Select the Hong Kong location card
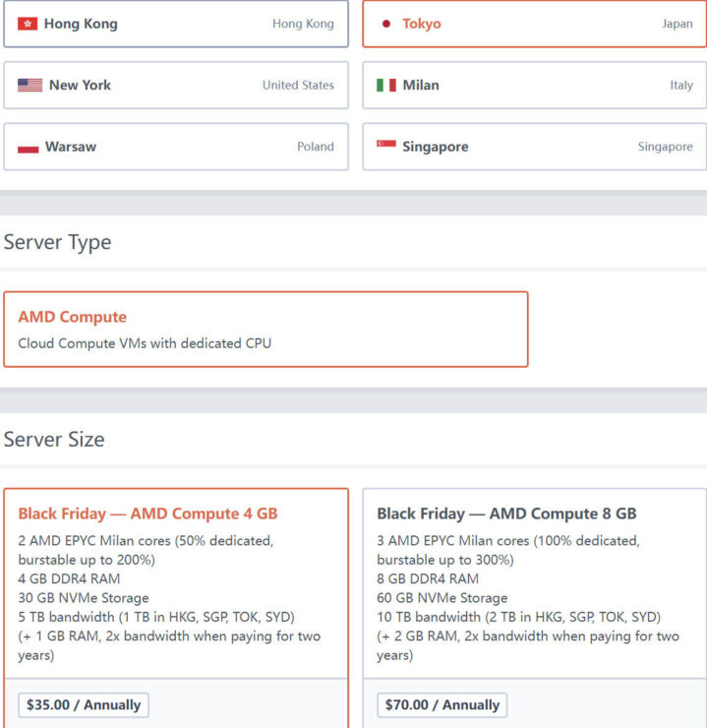This screenshot has height=728, width=707. (176, 24)
